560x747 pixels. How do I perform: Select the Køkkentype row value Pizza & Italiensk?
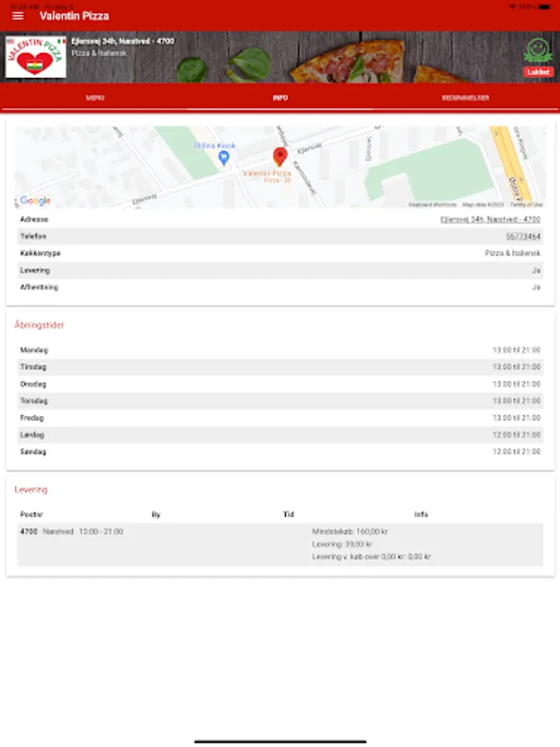coord(513,253)
